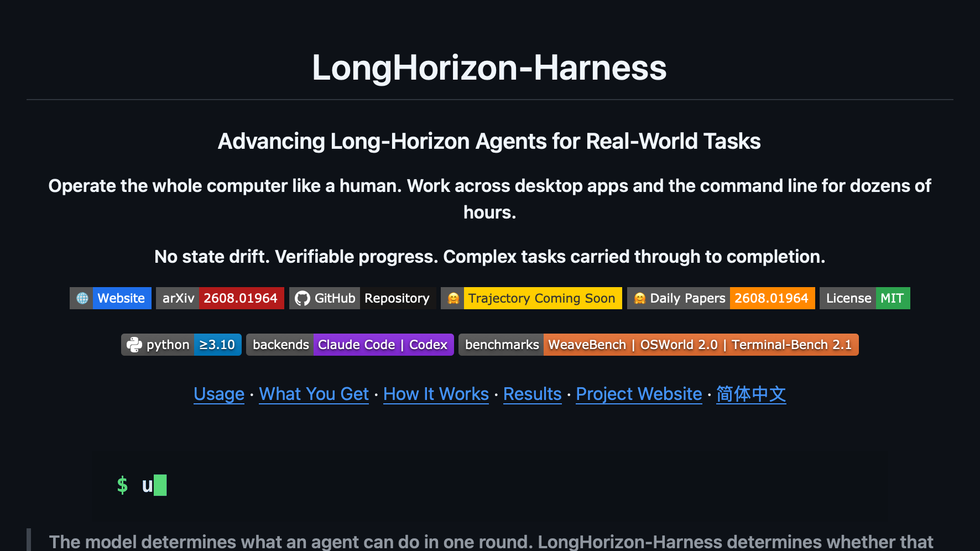Open the GitHub Repository badge
This screenshot has height=551, width=980.
pyautogui.click(x=363, y=298)
